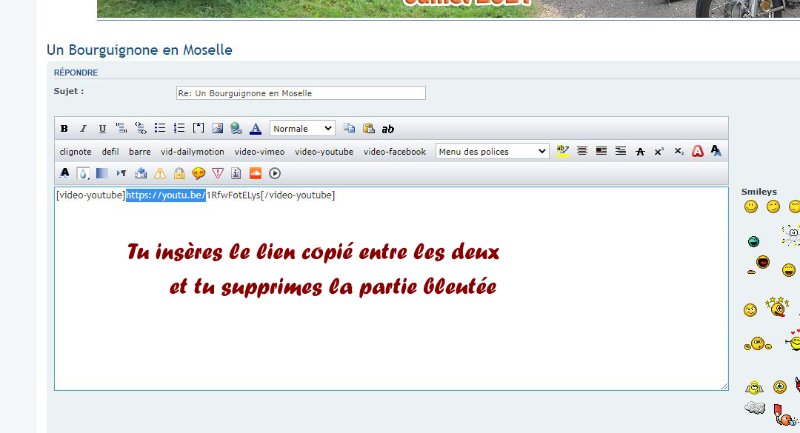The width and height of the screenshot is (800, 433).
Task: Insert a URL link with globe icon
Action: pos(235,129)
